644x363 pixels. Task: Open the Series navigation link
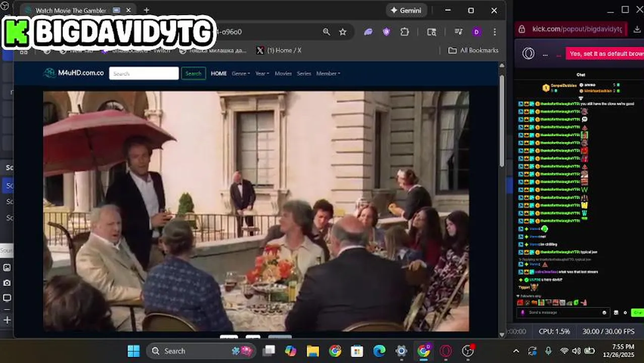coord(304,73)
